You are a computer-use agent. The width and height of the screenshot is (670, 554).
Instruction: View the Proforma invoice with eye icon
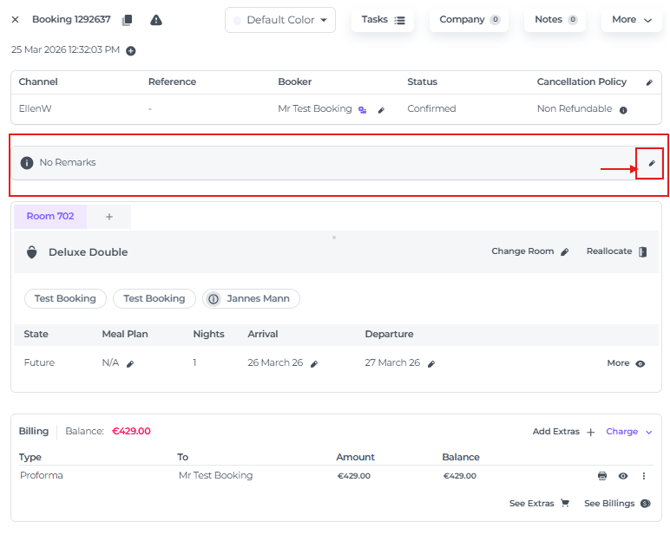point(623,476)
